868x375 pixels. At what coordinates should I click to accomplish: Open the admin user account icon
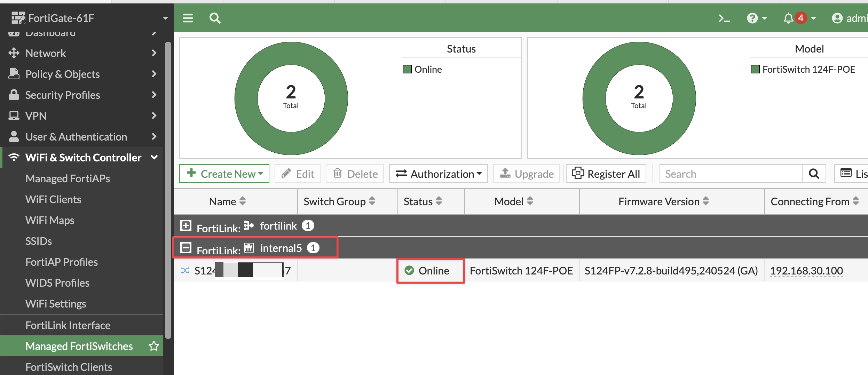tap(837, 18)
